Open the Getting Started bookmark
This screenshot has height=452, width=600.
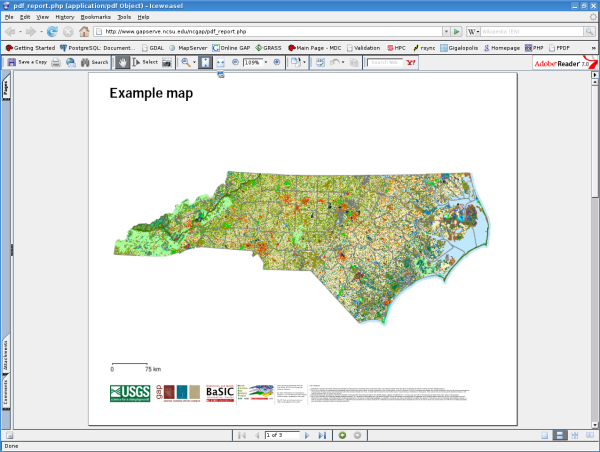click(30, 48)
